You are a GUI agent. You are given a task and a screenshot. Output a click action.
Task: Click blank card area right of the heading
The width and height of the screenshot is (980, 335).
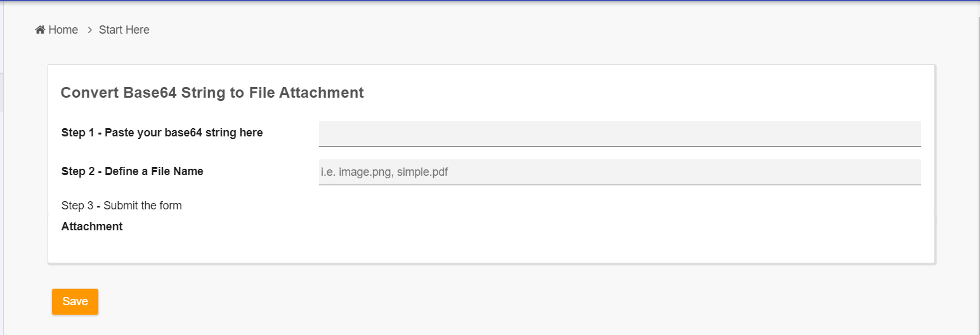634,93
